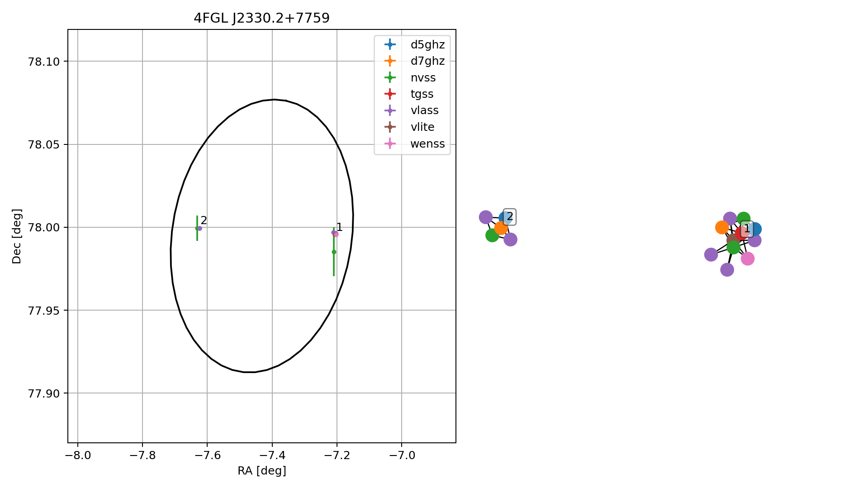Select the 'd5ghz' legend label
This screenshot has width=868, height=489.
(427, 45)
